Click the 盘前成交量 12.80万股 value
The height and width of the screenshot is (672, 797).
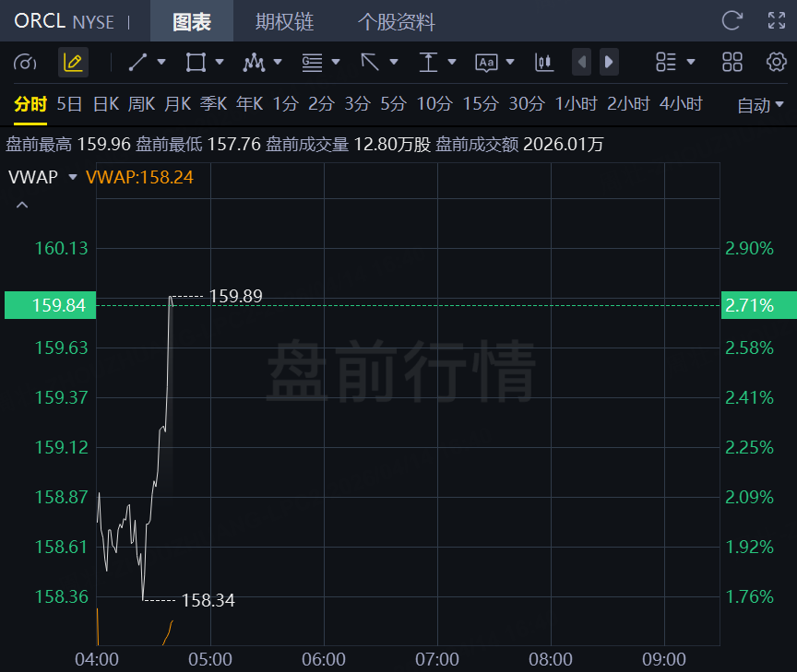point(348,144)
